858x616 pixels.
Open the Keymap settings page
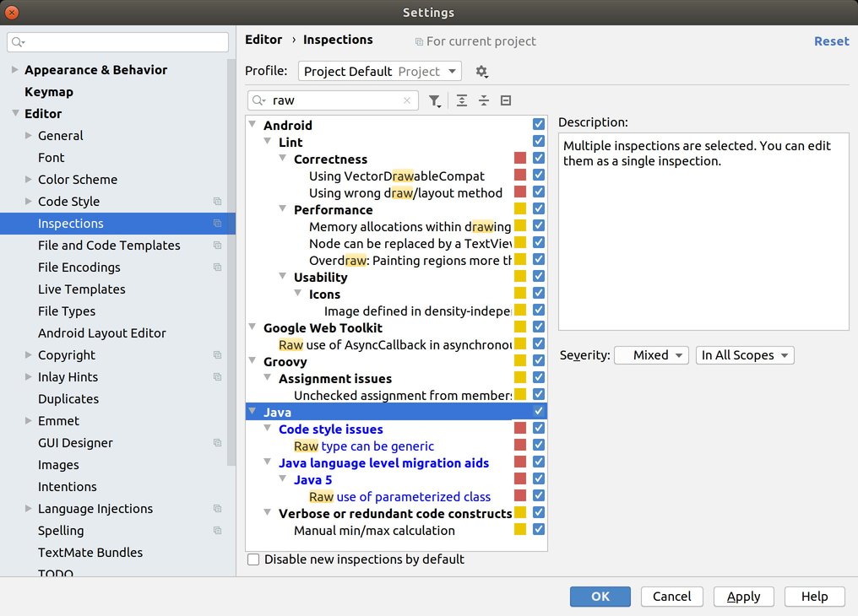[49, 92]
